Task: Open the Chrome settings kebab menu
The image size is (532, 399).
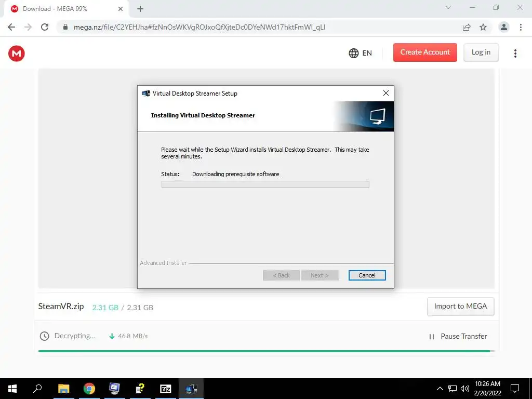Action: [521, 27]
